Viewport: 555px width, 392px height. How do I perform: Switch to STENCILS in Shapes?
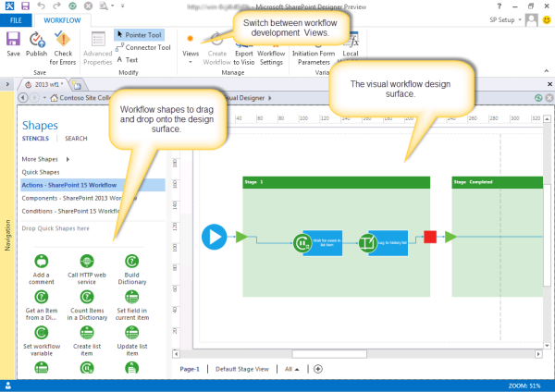(x=35, y=139)
